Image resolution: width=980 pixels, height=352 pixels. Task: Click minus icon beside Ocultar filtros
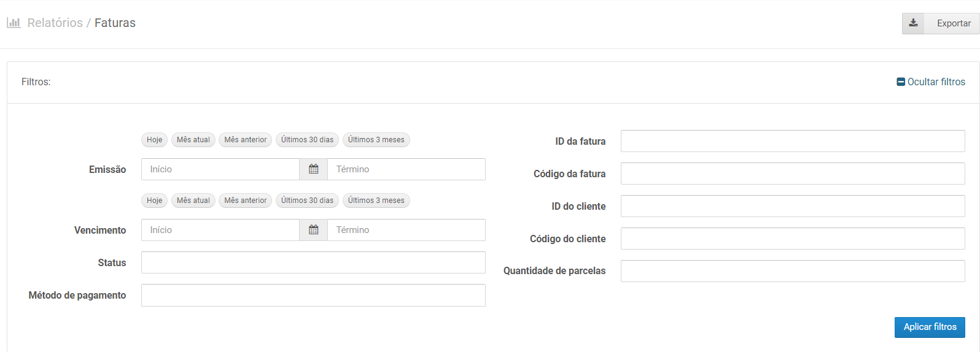coord(901,82)
